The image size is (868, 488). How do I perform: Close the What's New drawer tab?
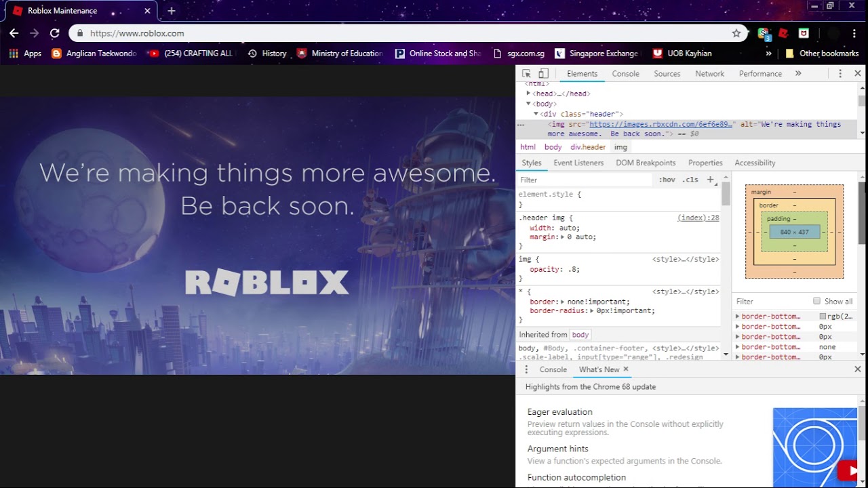626,369
